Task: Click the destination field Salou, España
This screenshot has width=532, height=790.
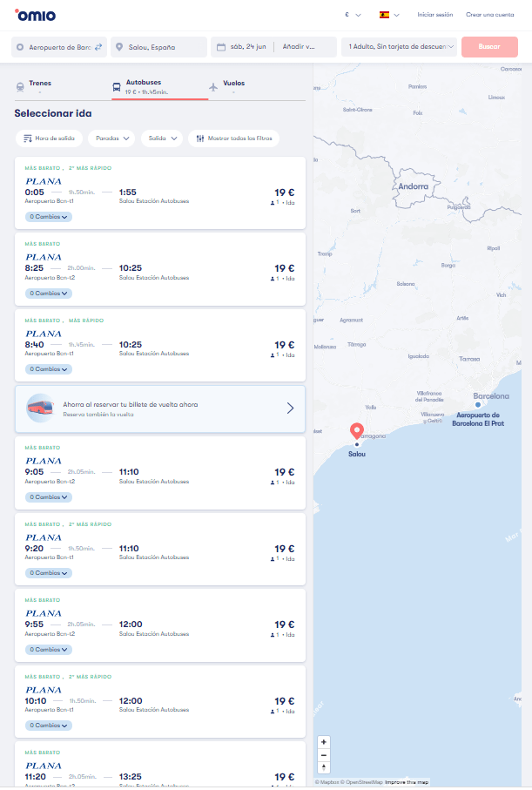Action: pyautogui.click(x=158, y=47)
